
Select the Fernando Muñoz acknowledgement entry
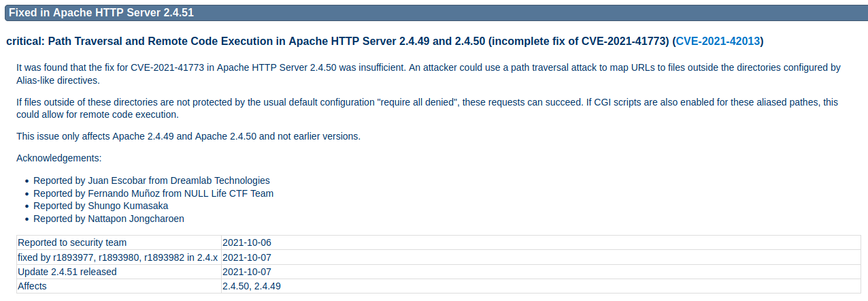point(153,193)
